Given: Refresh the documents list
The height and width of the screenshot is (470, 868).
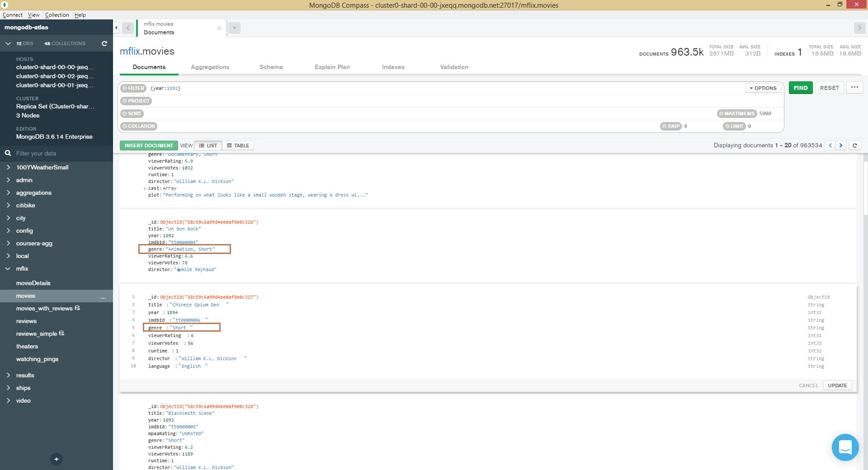Looking at the screenshot, I should coord(854,146).
